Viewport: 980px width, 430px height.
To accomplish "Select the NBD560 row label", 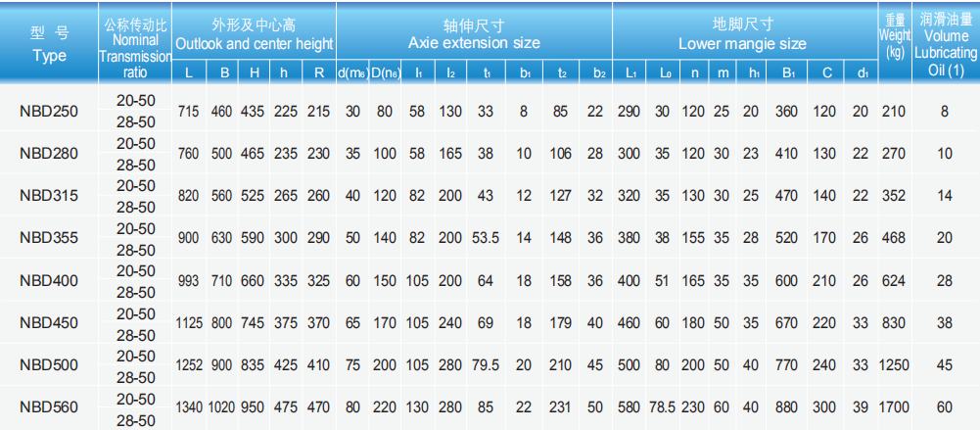I will [49, 406].
